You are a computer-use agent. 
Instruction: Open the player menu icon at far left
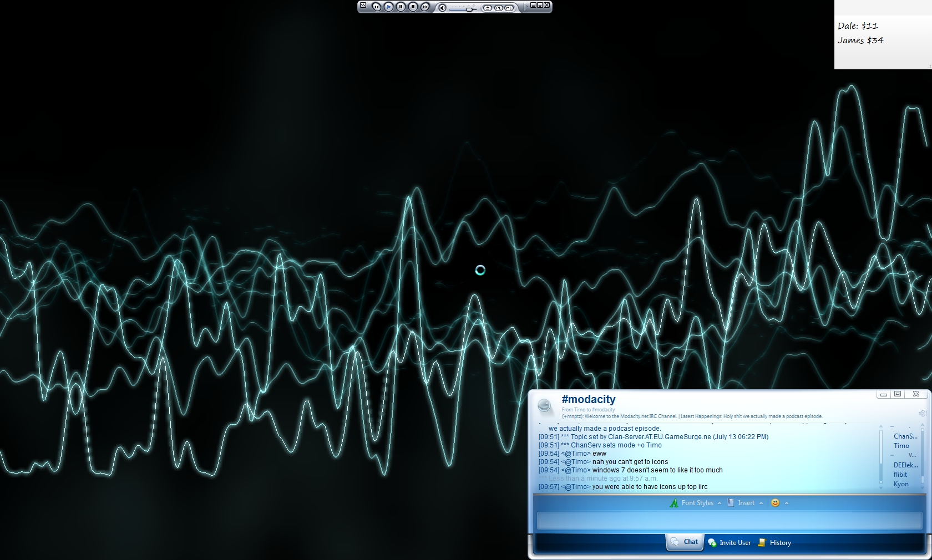(363, 6)
